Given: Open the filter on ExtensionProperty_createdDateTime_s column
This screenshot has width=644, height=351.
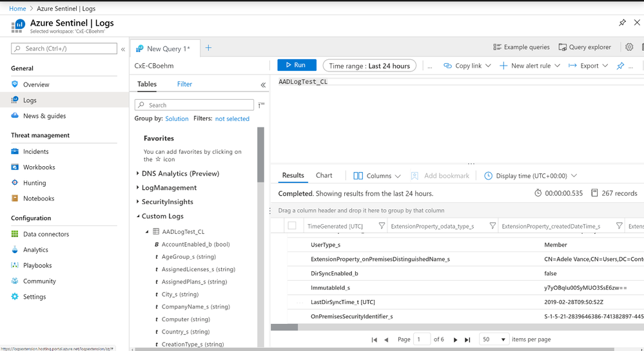Looking at the screenshot, I should 619,226.
